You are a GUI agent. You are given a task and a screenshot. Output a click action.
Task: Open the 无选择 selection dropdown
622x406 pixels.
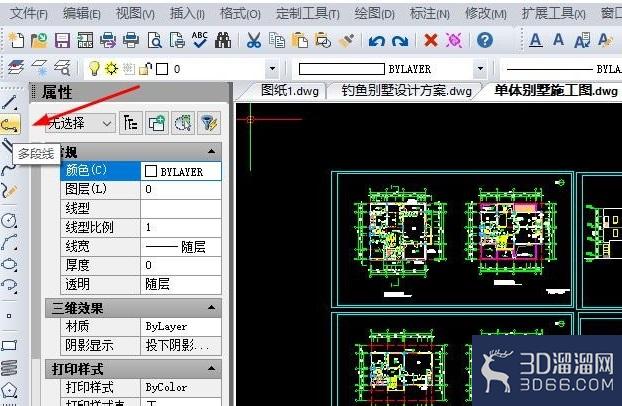tap(80, 123)
